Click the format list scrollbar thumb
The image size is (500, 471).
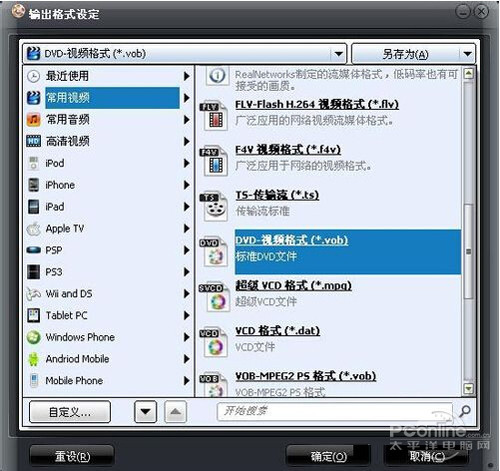click(x=468, y=251)
